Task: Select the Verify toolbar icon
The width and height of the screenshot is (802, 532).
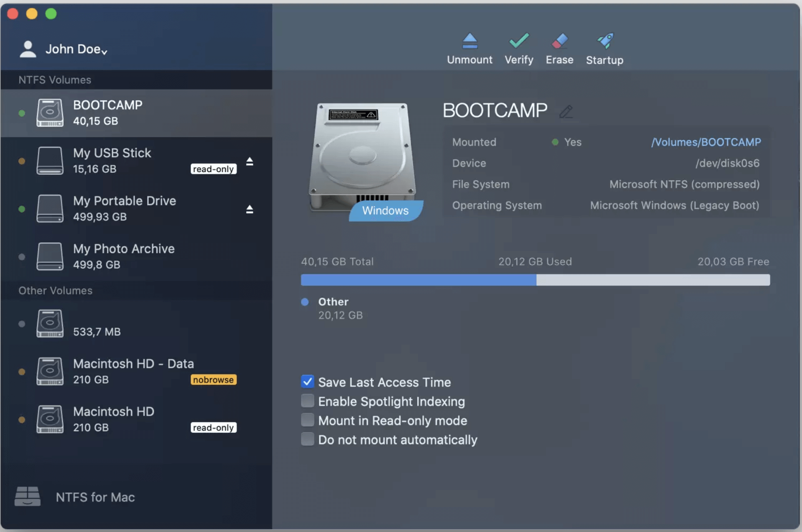Action: pos(519,48)
